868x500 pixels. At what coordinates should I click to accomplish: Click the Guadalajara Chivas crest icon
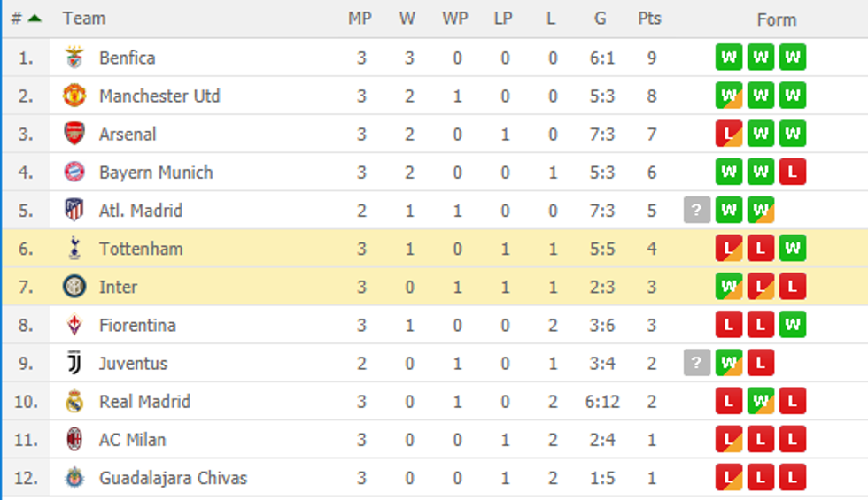[74, 478]
